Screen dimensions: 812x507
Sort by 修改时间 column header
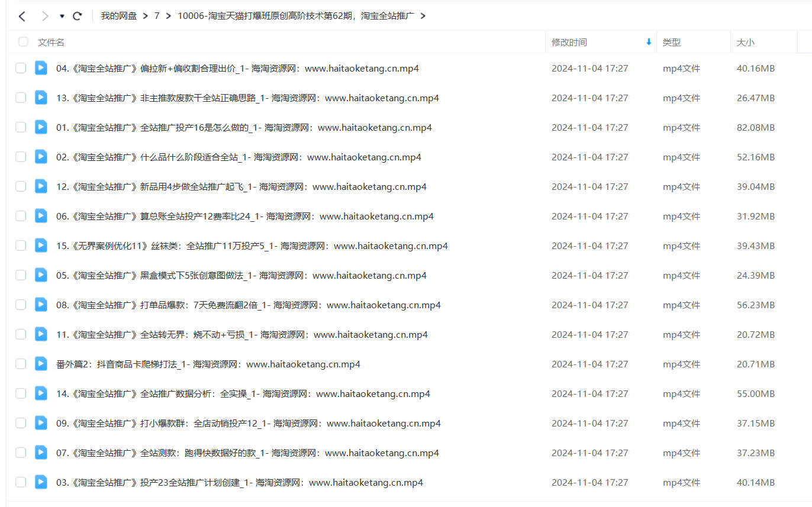click(x=569, y=43)
